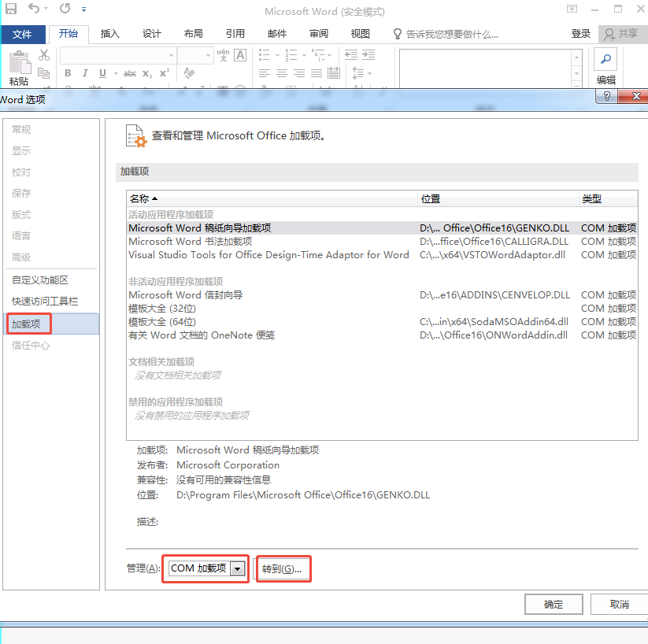The height and width of the screenshot is (644, 648).
Task: Switch to the 审阅 ribbon tab
Action: (x=319, y=34)
